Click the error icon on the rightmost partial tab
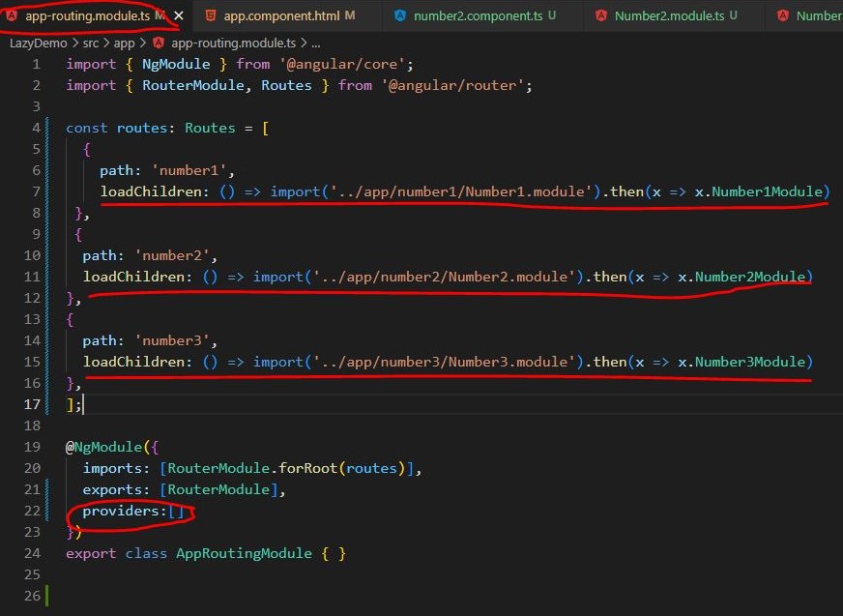The width and height of the screenshot is (843, 616). pos(785,15)
